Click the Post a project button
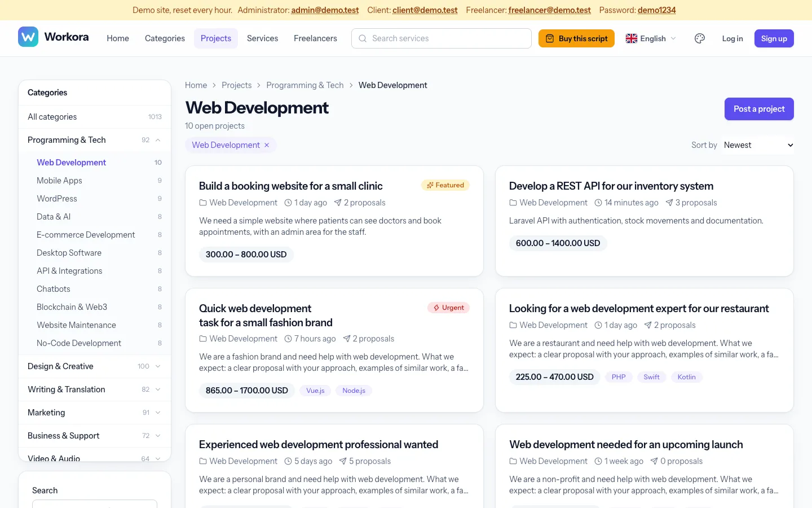Viewport: 812px width, 508px height. [x=759, y=109]
